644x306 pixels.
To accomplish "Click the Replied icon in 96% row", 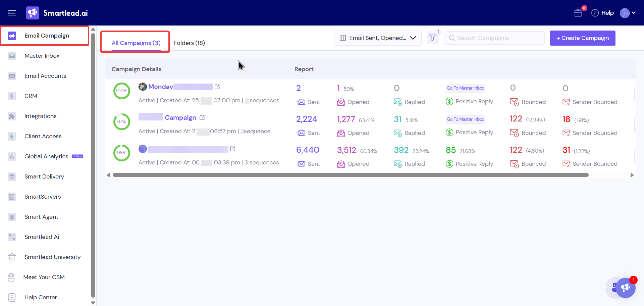I will 398,164.
